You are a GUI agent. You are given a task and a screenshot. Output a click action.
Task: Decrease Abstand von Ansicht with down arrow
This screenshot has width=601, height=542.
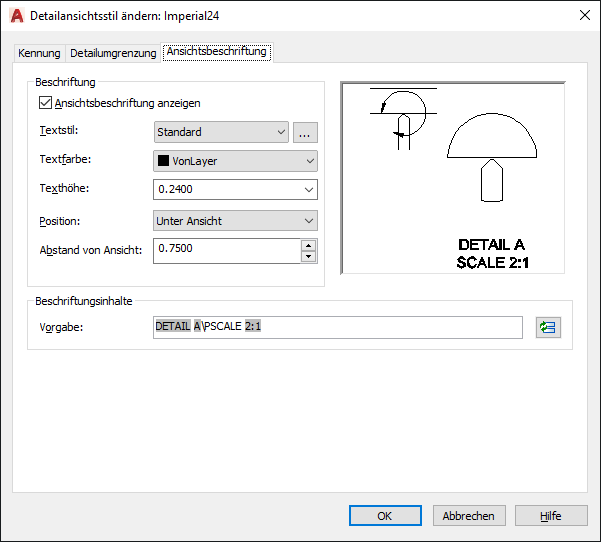309,256
